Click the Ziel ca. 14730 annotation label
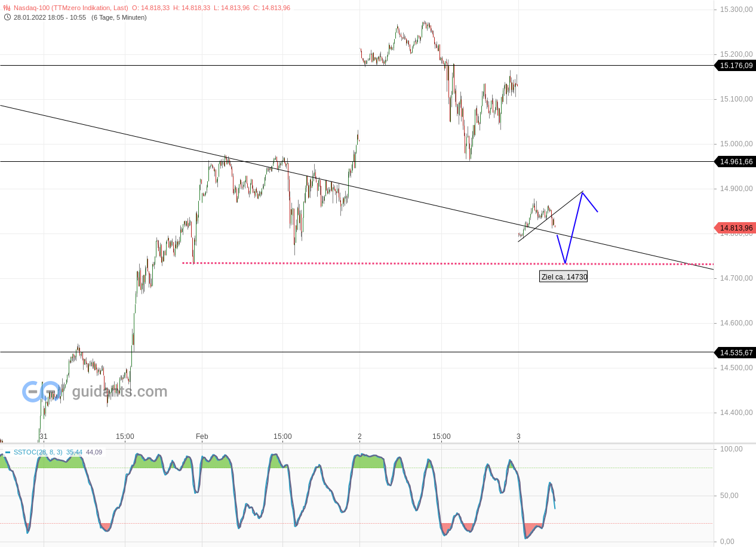Screen dimensions: 756x547 (564, 276)
